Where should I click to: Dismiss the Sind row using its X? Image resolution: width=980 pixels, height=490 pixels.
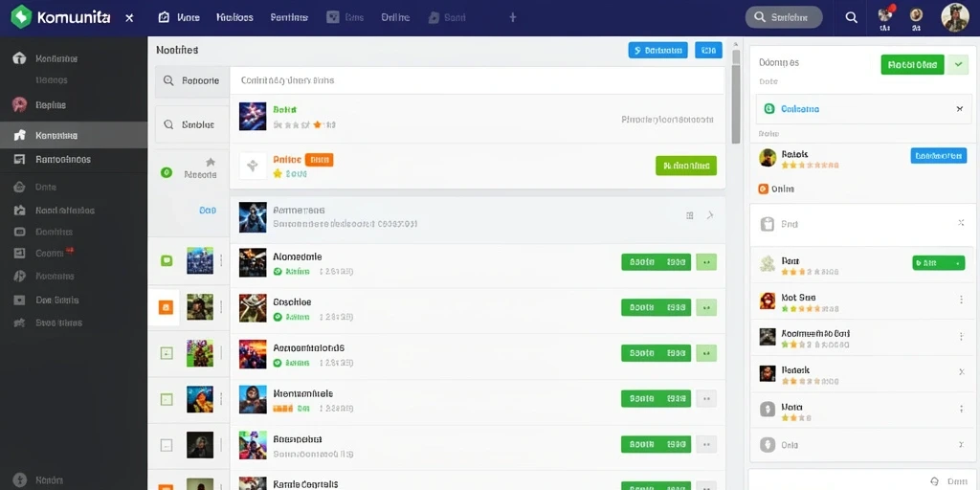(x=961, y=222)
